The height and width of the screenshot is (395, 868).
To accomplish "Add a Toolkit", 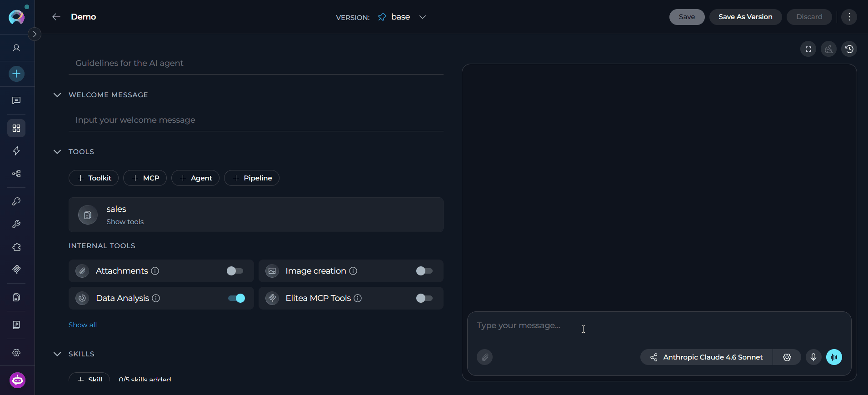I will 94,178.
